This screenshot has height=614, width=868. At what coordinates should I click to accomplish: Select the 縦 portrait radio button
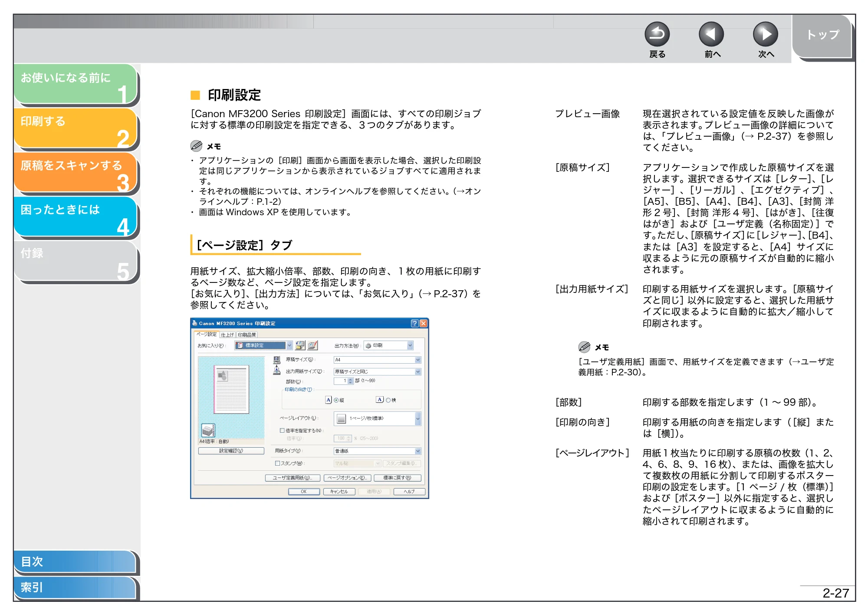pyautogui.click(x=336, y=400)
